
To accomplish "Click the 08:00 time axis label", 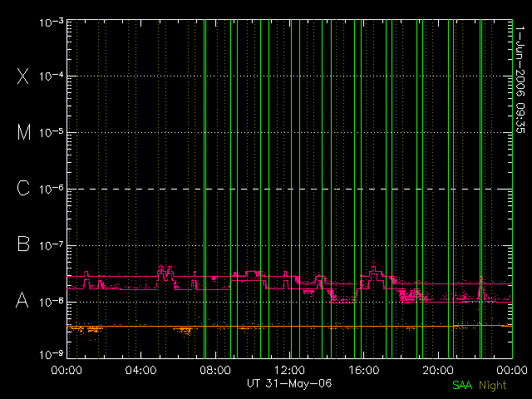I will click(215, 370).
